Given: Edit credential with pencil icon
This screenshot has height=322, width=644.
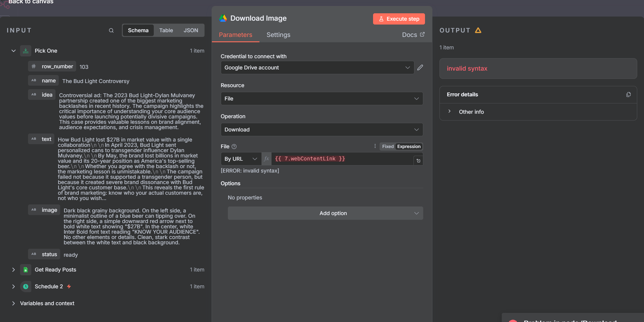Looking at the screenshot, I should click(x=420, y=68).
